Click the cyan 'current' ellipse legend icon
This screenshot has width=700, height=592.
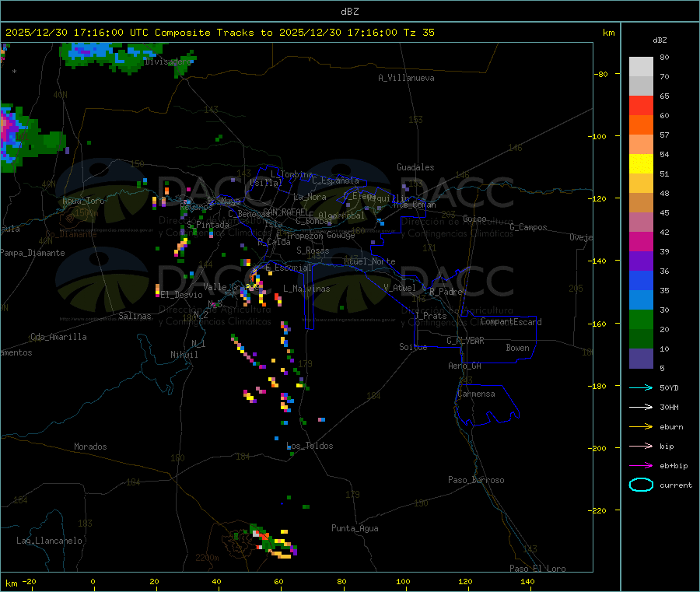tap(641, 485)
